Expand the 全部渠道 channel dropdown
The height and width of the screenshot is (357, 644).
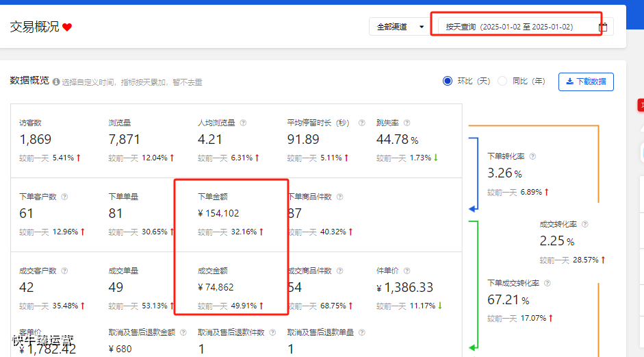[x=398, y=27]
